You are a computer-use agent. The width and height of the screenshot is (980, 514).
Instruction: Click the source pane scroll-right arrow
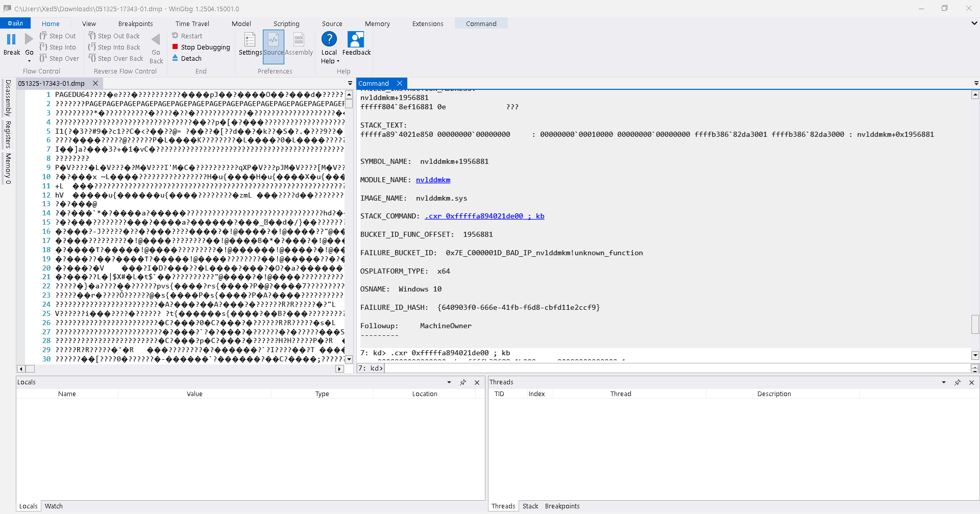[339, 369]
